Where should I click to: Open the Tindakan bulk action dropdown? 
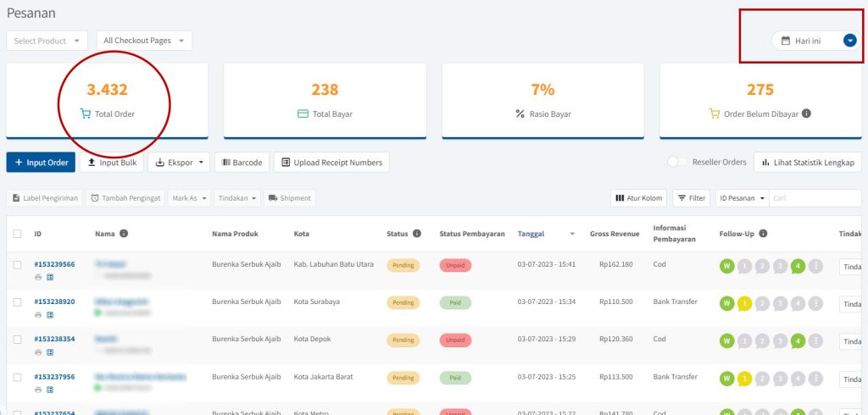pyautogui.click(x=237, y=198)
